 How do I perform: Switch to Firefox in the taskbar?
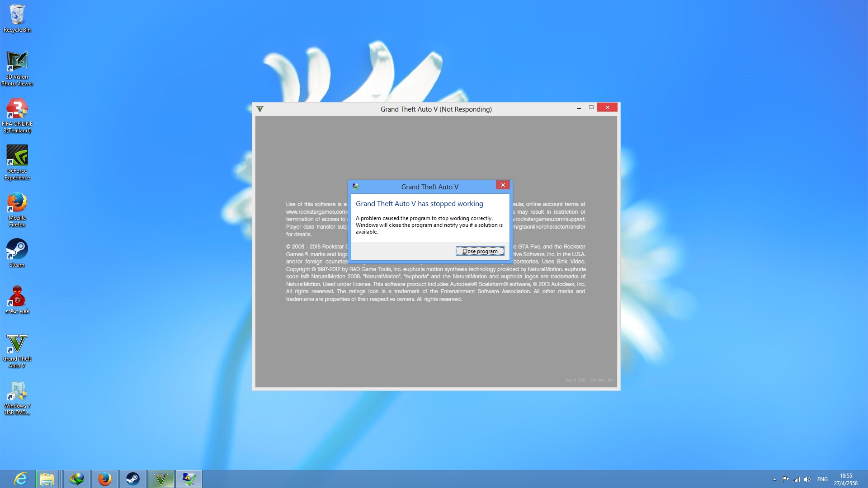coord(105,479)
